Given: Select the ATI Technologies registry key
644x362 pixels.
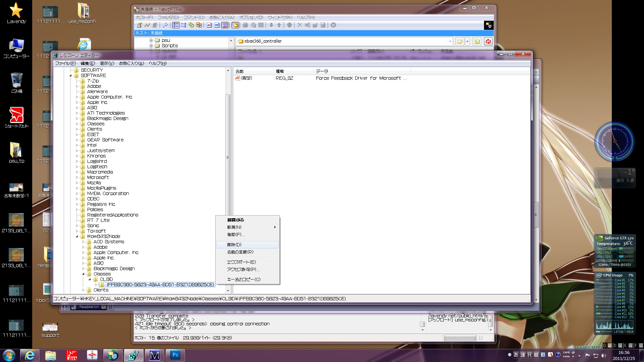Looking at the screenshot, I should pos(106,113).
